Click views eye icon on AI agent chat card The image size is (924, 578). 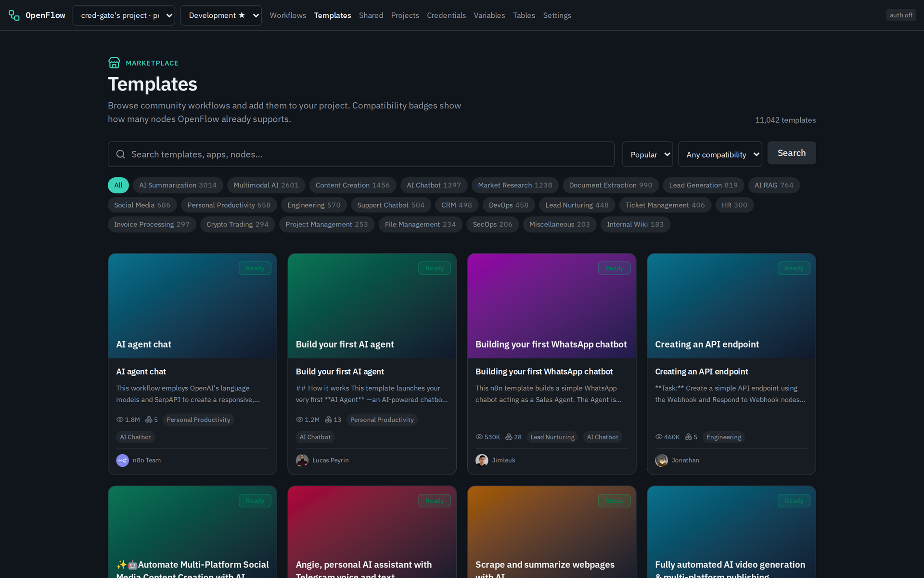120,420
